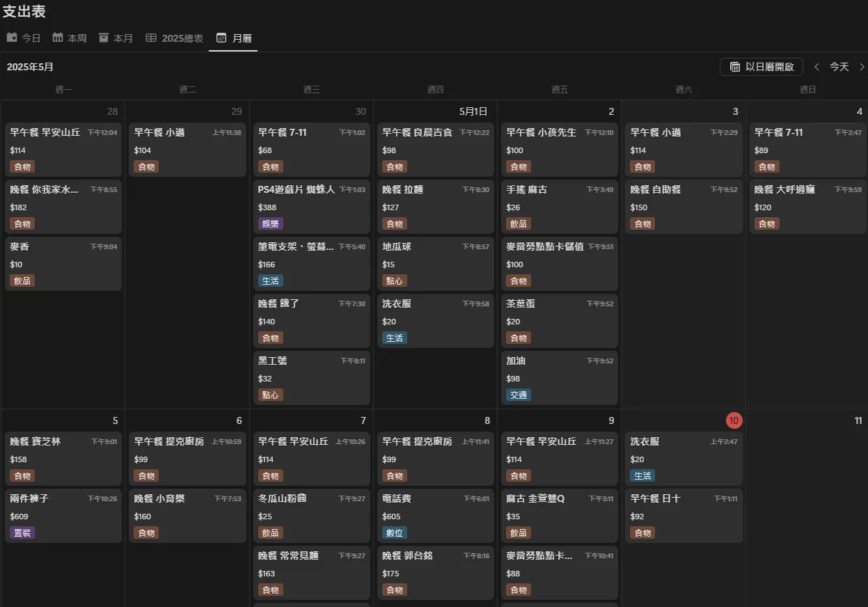
Task: Click the 以日曆開啟 button
Action: (762, 67)
